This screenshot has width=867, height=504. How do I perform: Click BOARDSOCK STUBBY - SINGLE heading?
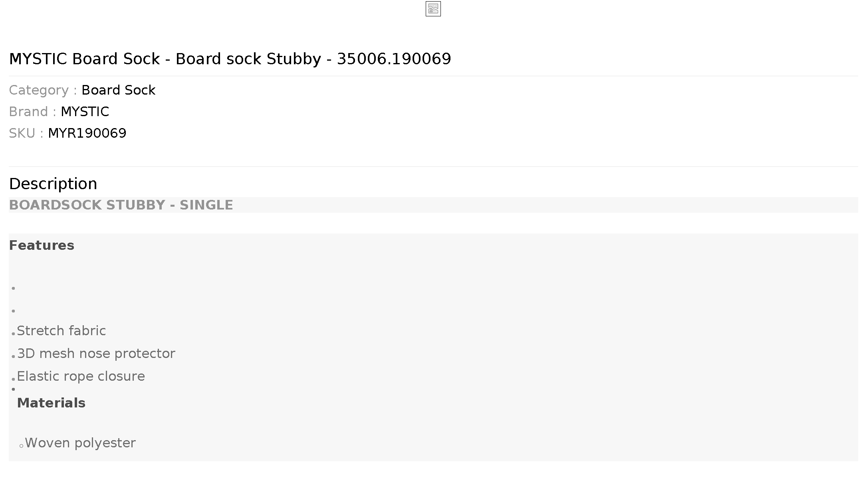[121, 205]
